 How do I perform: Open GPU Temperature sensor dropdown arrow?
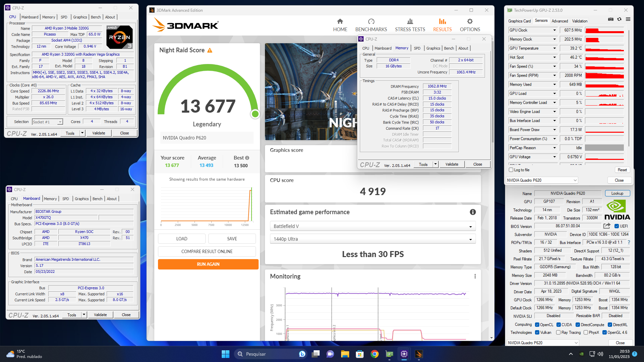pyautogui.click(x=554, y=48)
